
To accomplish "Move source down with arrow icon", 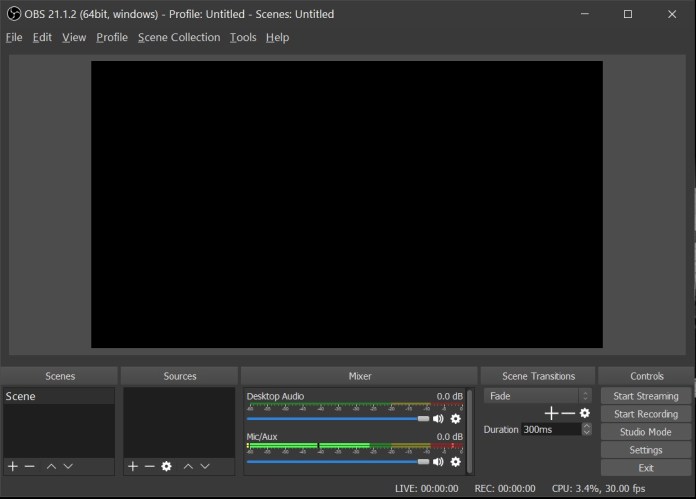I will tap(205, 466).
